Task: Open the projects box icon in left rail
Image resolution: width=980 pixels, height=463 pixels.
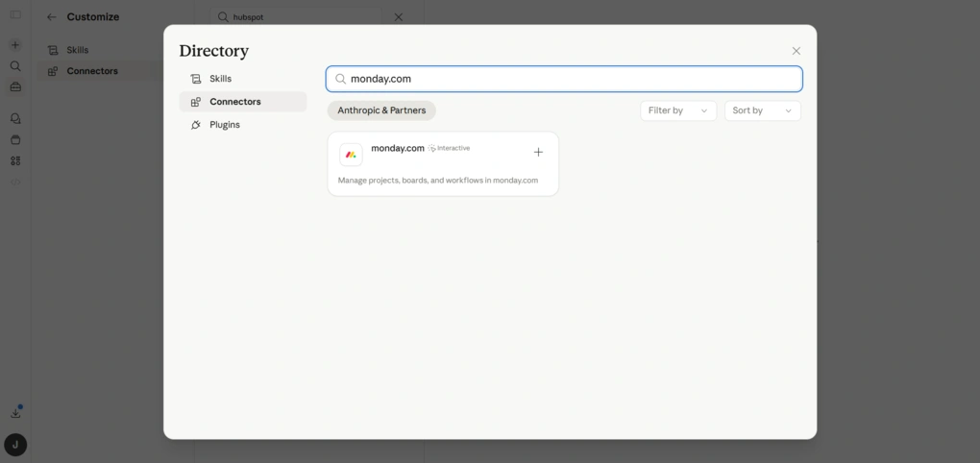Action: [15, 139]
